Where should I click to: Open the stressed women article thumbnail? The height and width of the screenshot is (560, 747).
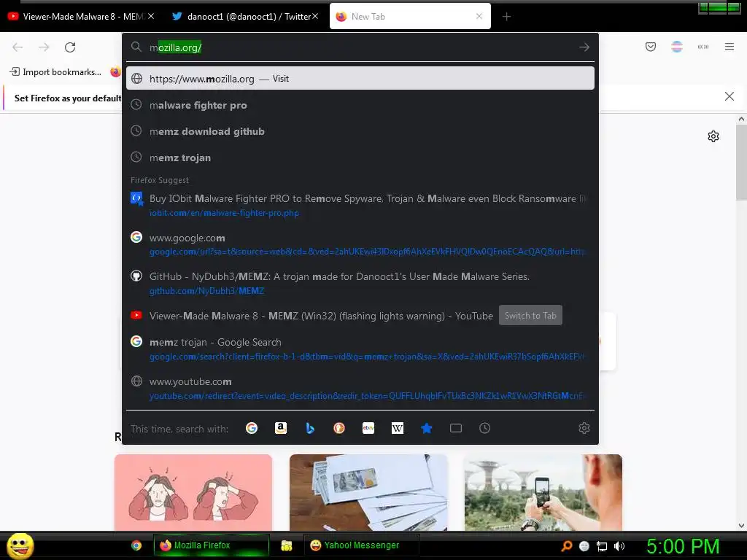tap(193, 492)
